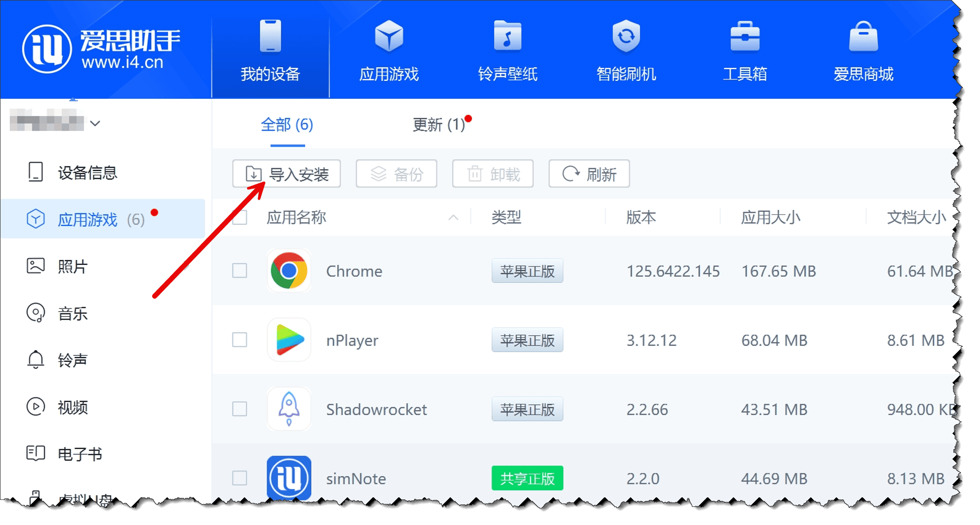Screen dimensions: 980x525
Task: Click app size 68.04 MB
Action: point(775,340)
